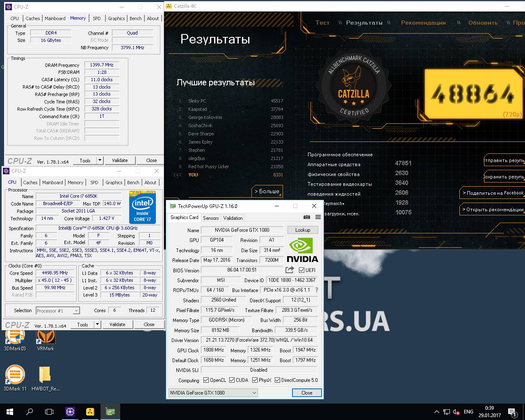Click the GPU-Z title bar app icon
Screen dimensions: 525x420
pos(173,206)
